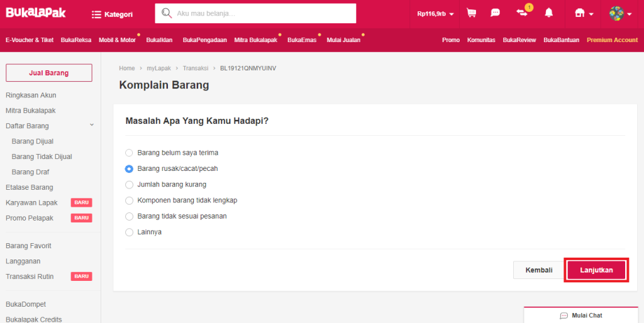Open the BukaBantuan link
The width and height of the screenshot is (644, 323).
click(x=561, y=40)
